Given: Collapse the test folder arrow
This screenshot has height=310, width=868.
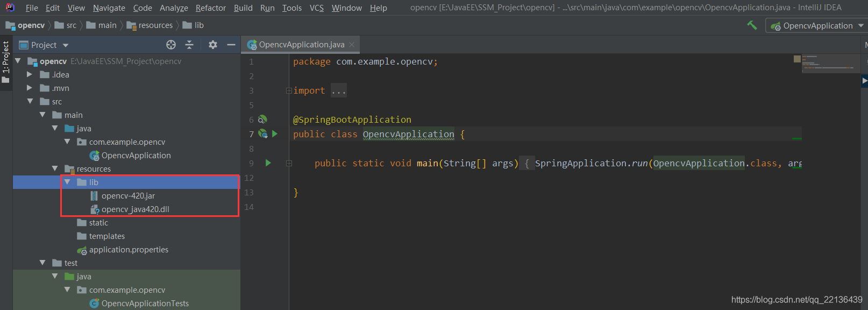Looking at the screenshot, I should [42, 263].
